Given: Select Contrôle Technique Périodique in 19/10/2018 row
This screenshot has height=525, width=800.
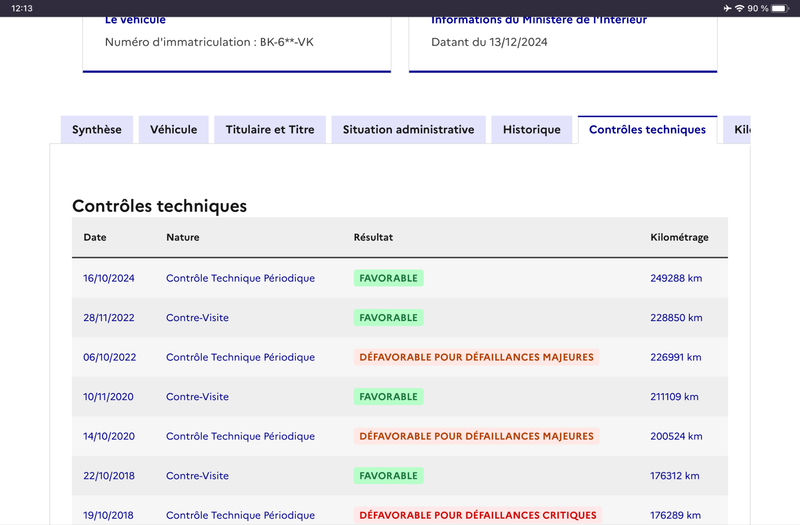Looking at the screenshot, I should pyautogui.click(x=240, y=515).
